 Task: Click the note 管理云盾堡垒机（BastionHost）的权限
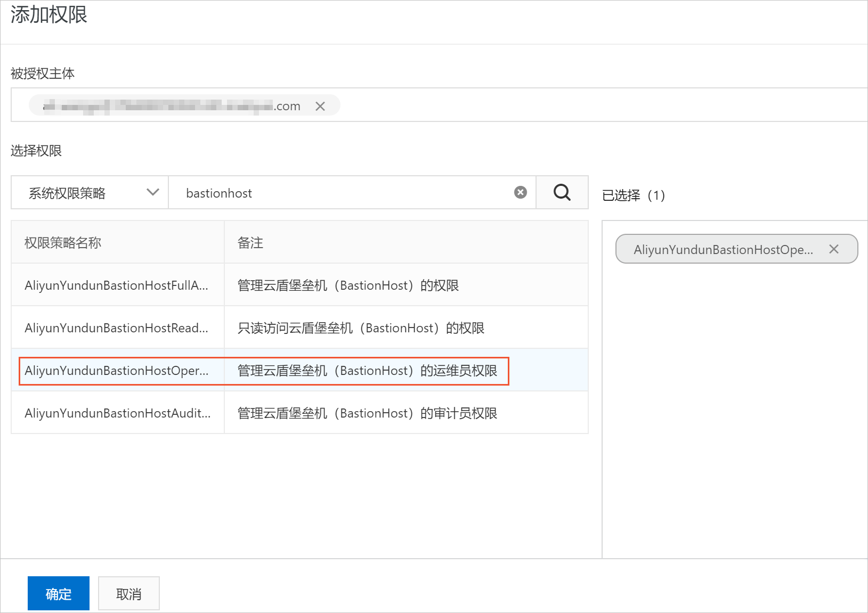pos(348,285)
